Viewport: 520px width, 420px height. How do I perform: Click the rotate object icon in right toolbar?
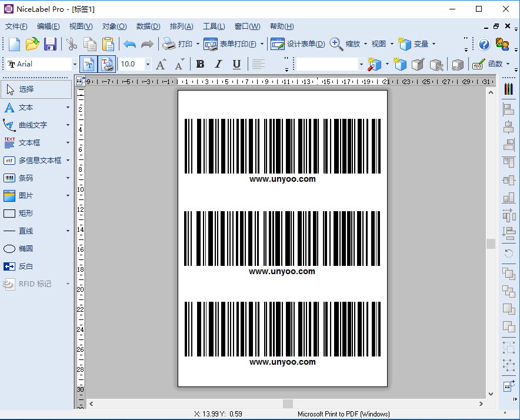508,254
